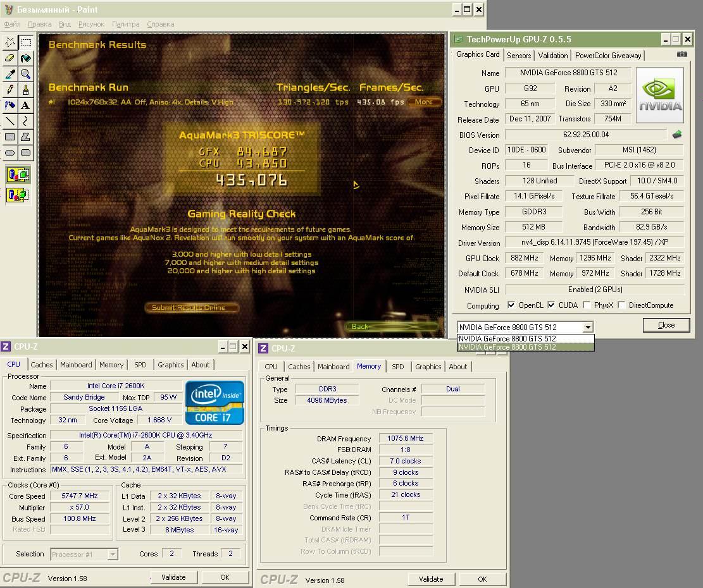Screen dimensions: 703x588
Task: Click Validate in the right CPU-Z Memory window
Action: pos(431,579)
